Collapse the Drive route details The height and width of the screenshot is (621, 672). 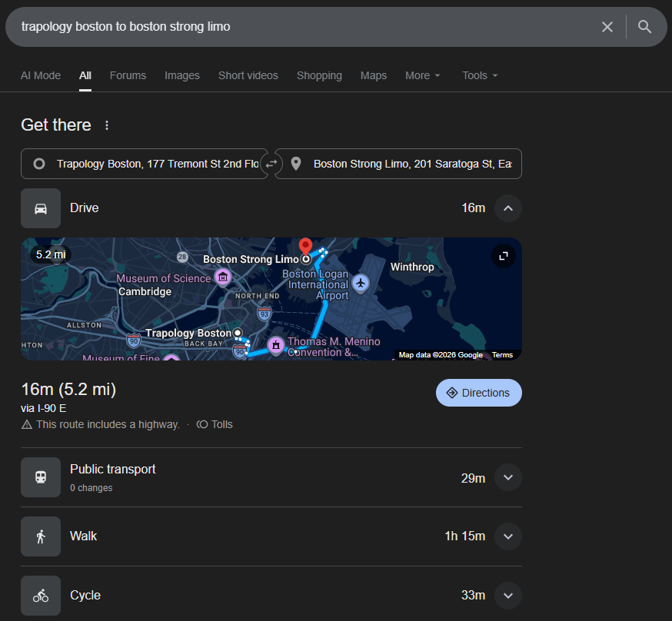point(507,208)
